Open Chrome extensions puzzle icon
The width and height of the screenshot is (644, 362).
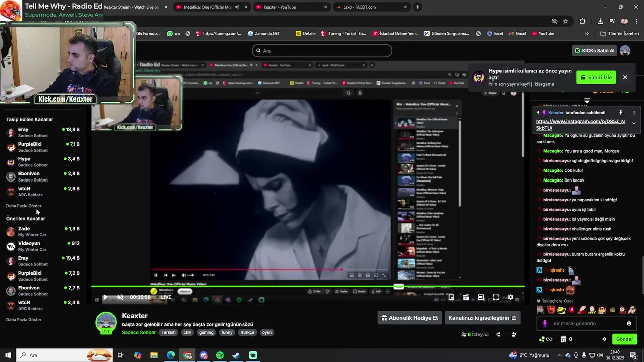point(583,21)
